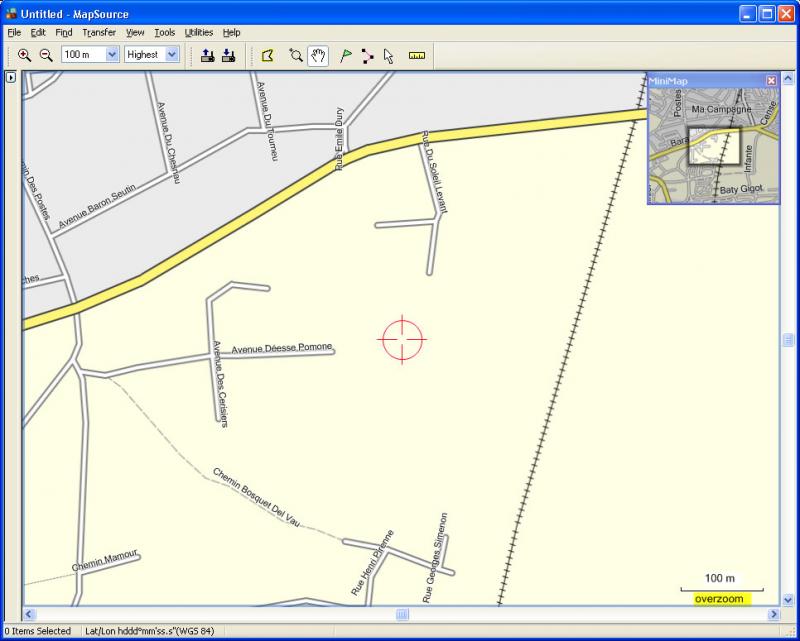800x641 pixels.
Task: Open the Utilities menu
Action: pos(198,33)
